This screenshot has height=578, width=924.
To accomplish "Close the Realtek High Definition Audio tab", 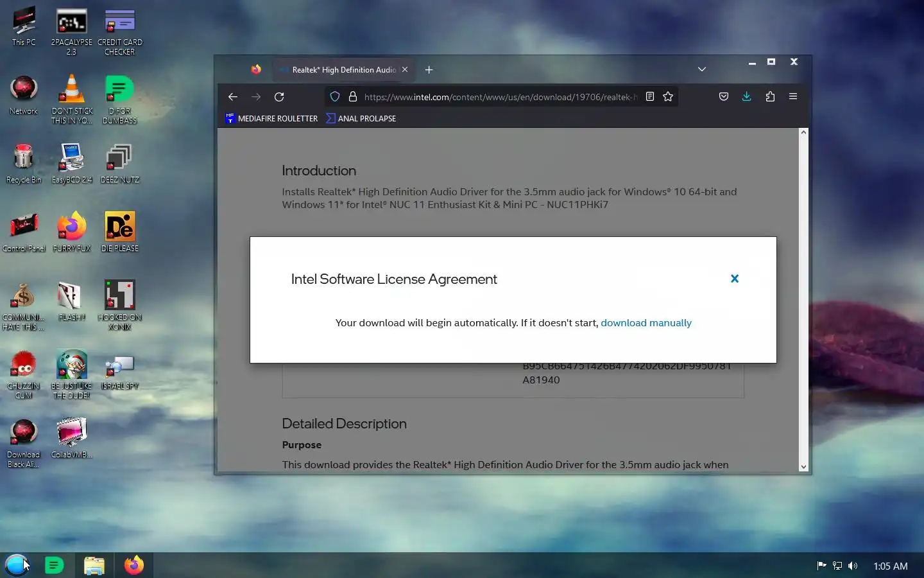I will [x=405, y=69].
